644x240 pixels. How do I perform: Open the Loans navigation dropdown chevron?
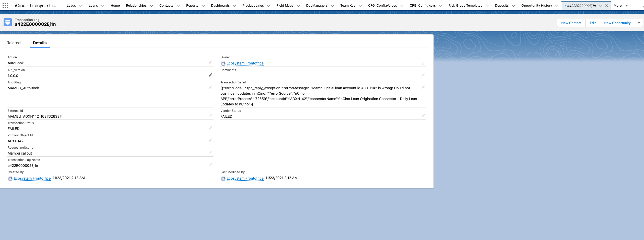coord(103,5)
